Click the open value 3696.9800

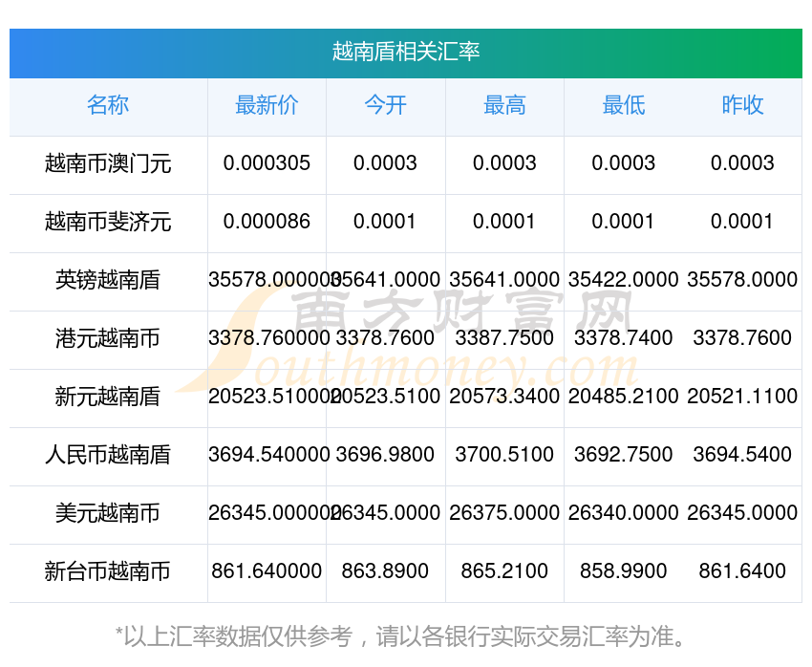tap(385, 455)
